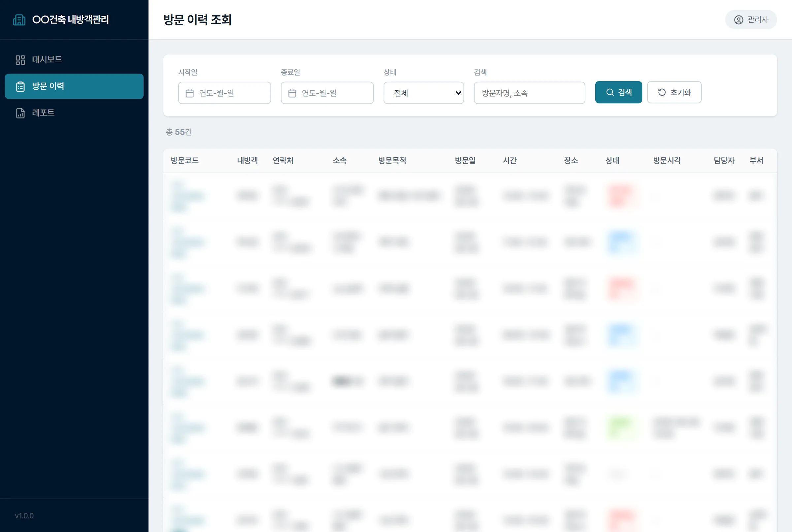
Task: Click the 담당자 column header
Action: coord(724,161)
